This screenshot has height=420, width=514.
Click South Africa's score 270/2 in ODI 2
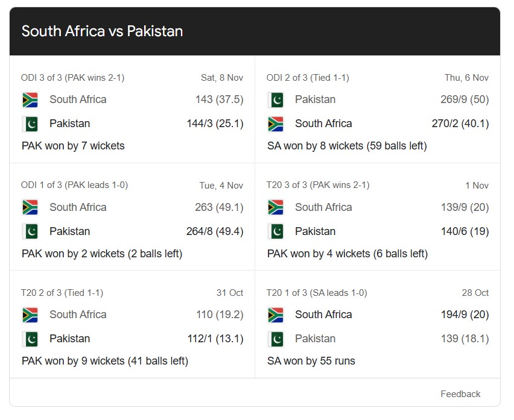point(463,123)
